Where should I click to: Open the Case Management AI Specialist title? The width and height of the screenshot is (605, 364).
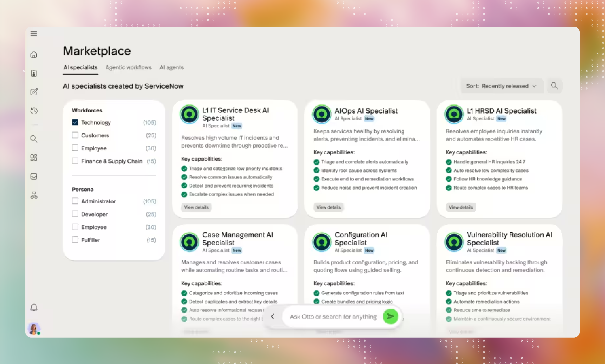coord(237,239)
